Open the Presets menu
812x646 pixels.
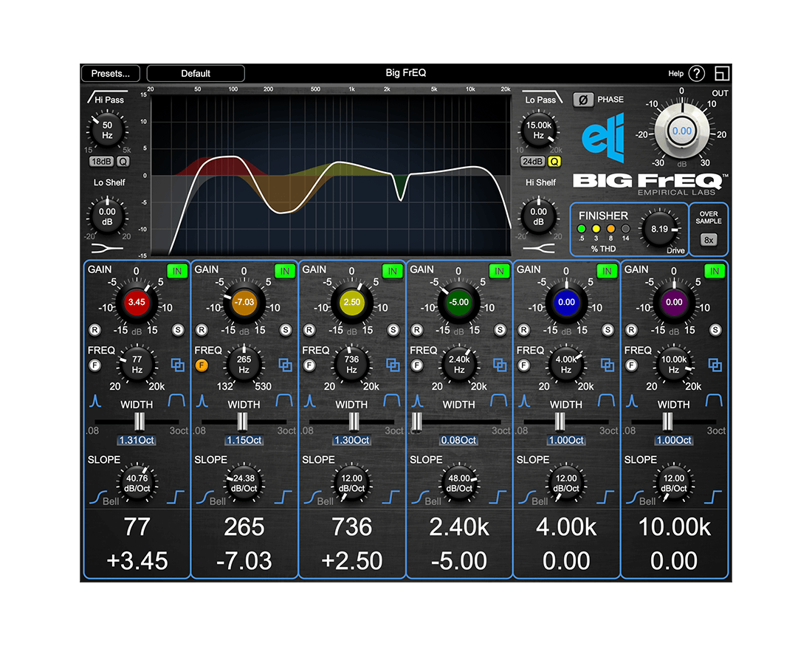(x=110, y=74)
